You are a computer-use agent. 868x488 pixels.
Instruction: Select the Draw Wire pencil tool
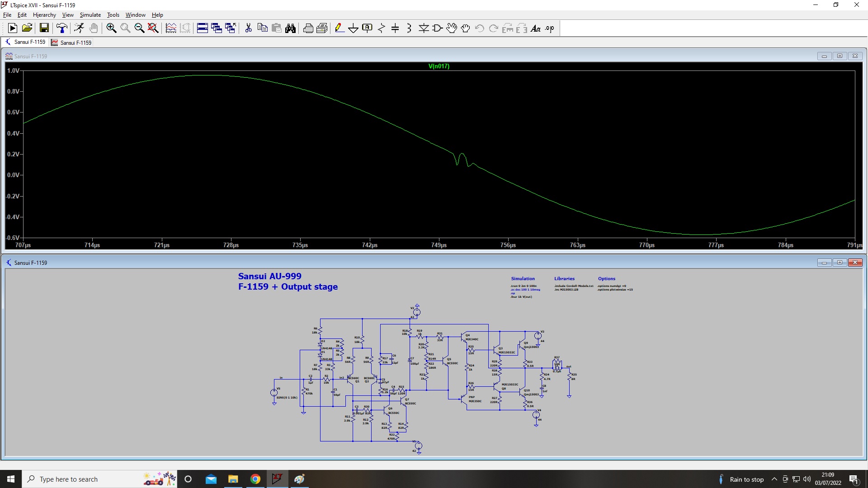coord(339,28)
